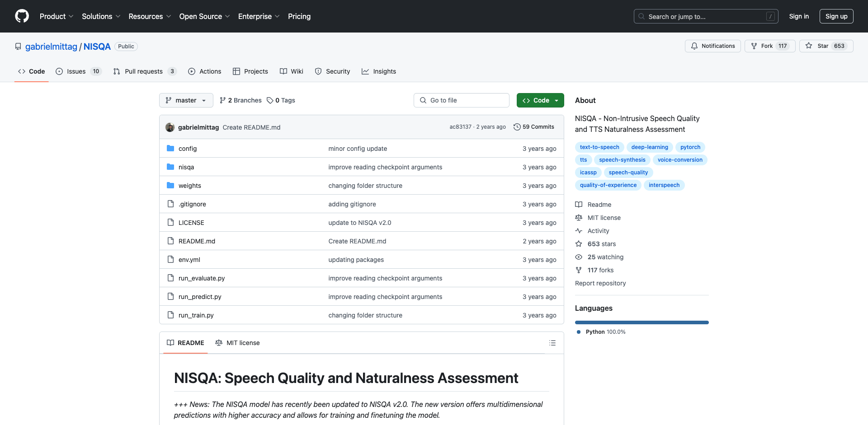Switch to the Pull requests tab
This screenshot has width=868, height=425.
[145, 71]
